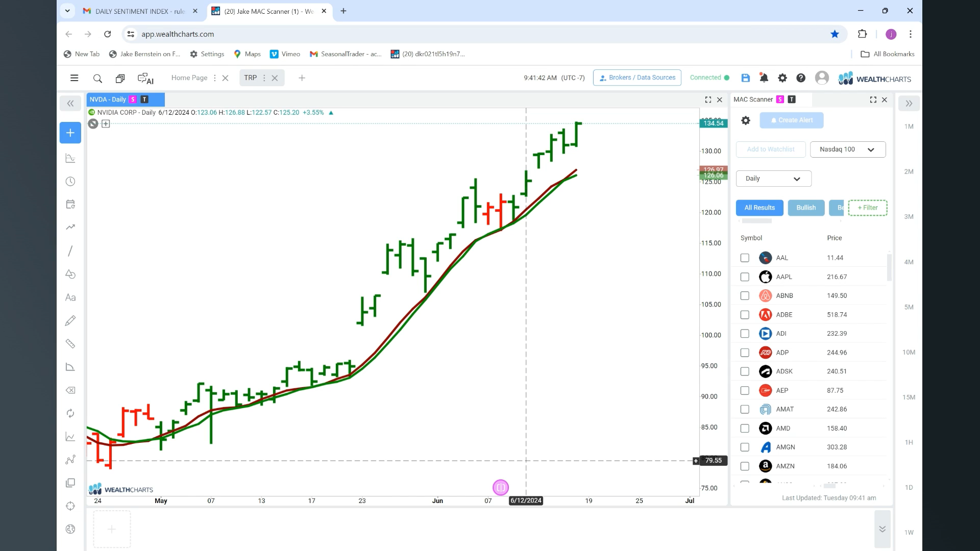Click the Create Alert button
The height and width of the screenshot is (551, 980).
point(791,120)
